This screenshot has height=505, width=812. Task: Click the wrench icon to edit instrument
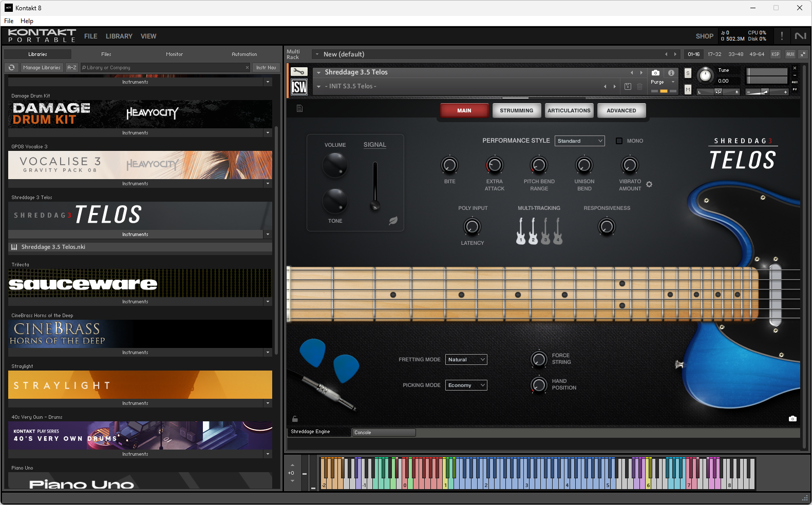299,72
